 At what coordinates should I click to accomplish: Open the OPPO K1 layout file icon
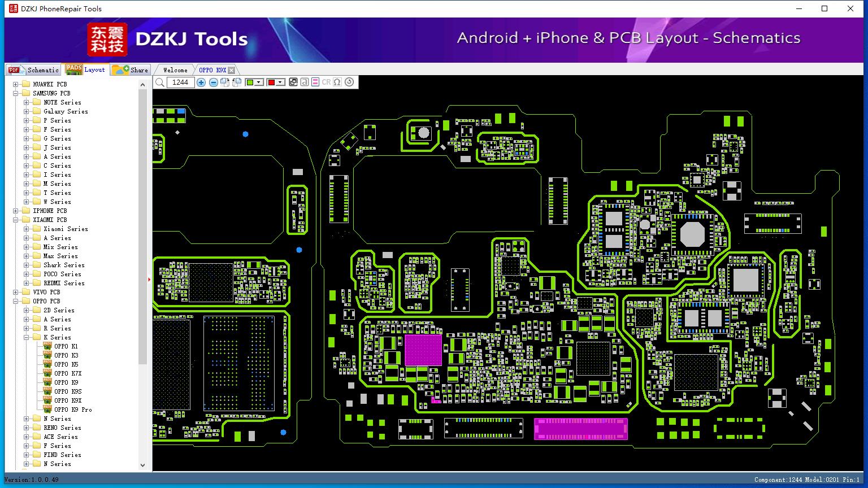click(47, 346)
